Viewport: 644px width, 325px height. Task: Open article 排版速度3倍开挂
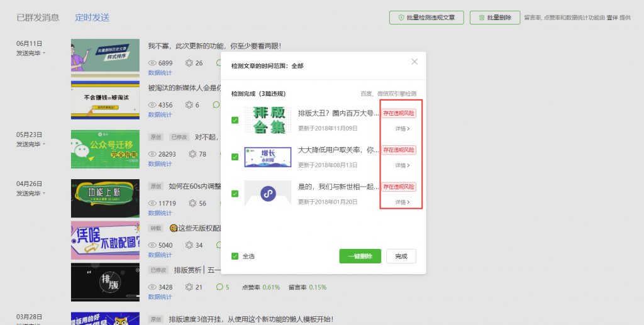[252, 319]
